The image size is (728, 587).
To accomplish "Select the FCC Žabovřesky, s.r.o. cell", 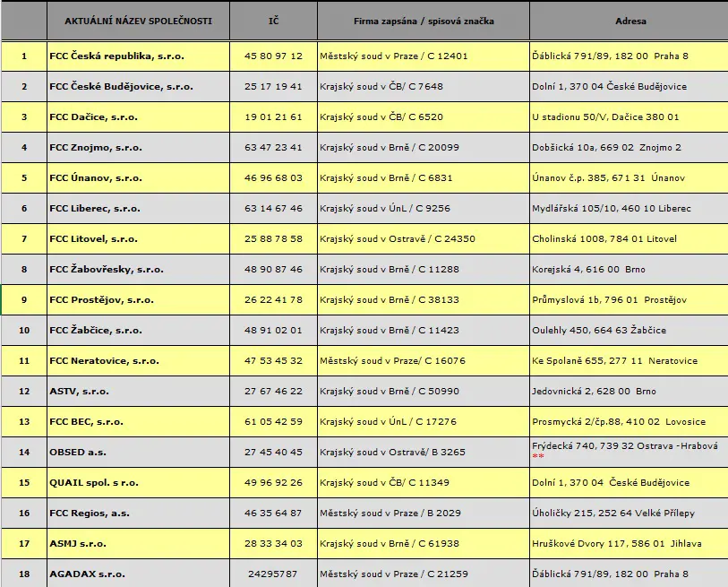I will click(x=138, y=269).
